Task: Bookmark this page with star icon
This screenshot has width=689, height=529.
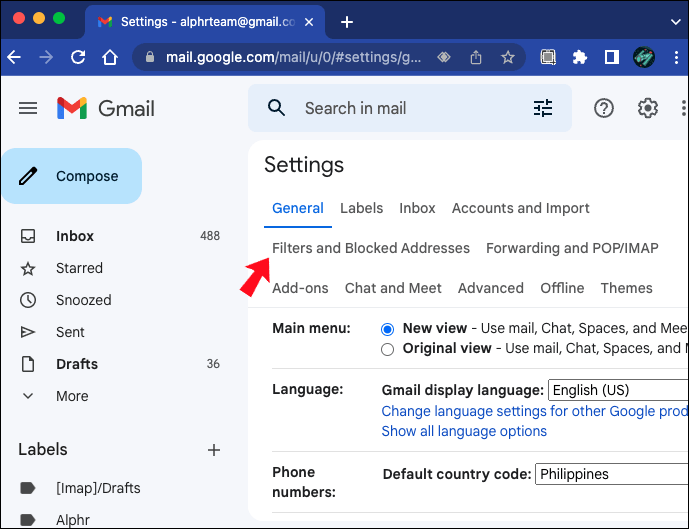Action: pos(508,57)
